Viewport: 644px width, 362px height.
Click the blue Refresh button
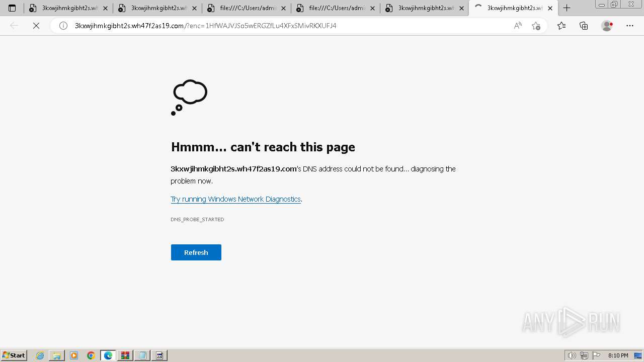tap(196, 252)
